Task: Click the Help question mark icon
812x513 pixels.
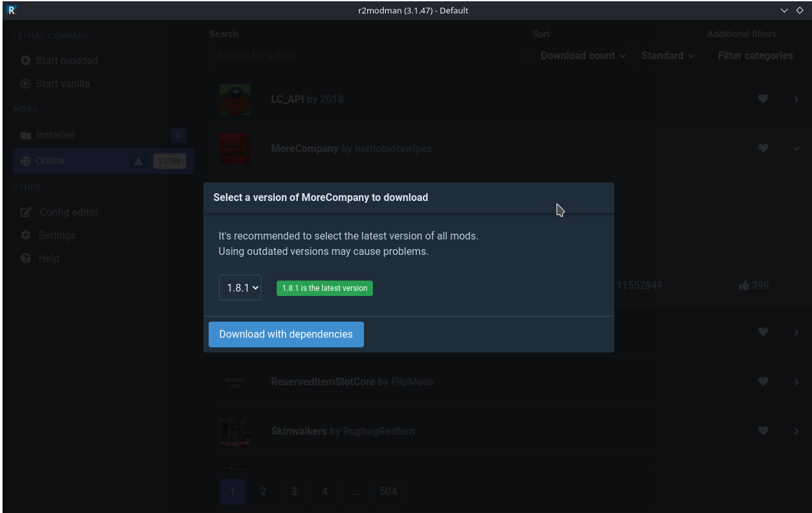Action: pos(26,258)
